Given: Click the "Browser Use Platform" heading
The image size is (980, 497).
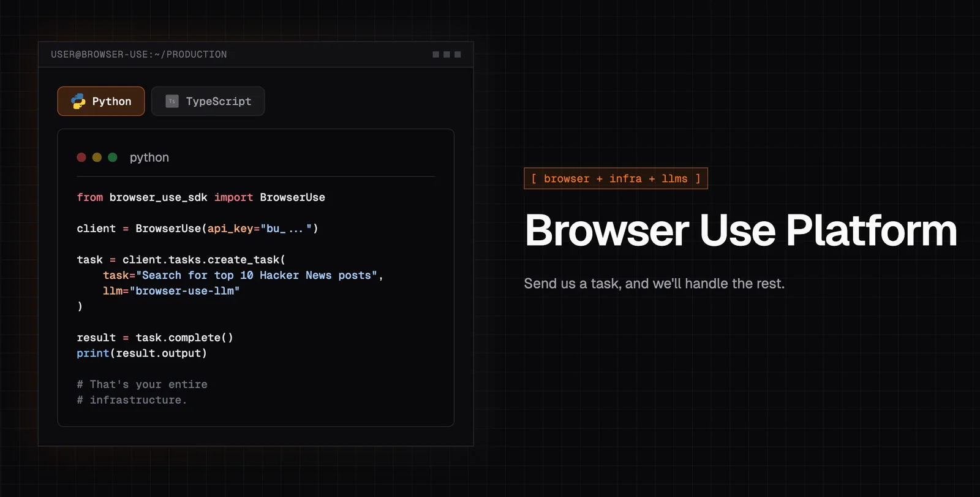Looking at the screenshot, I should (741, 230).
